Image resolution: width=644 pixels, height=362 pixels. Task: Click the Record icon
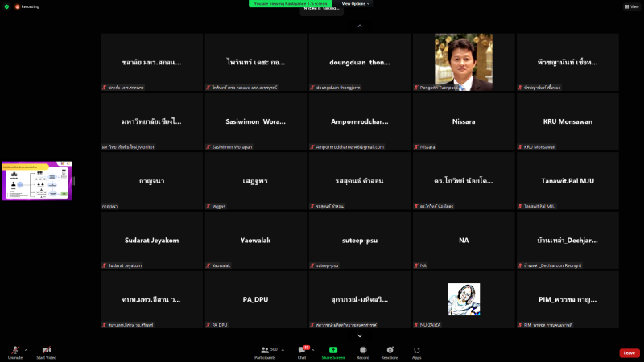(363, 351)
